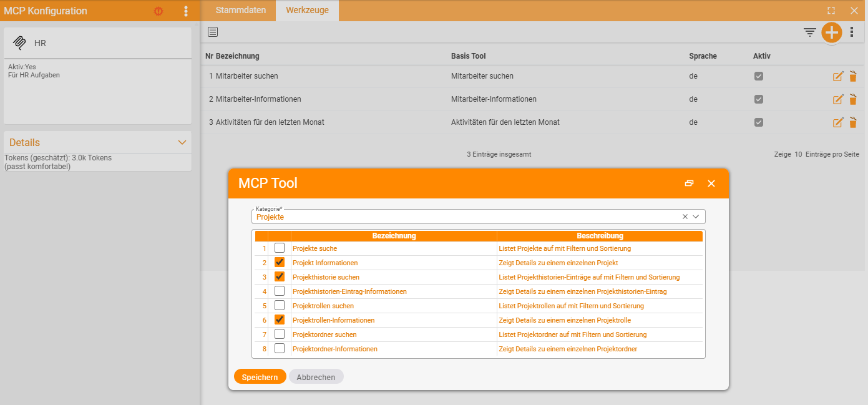Delete the Mitarbeiter suchen row

point(853,76)
